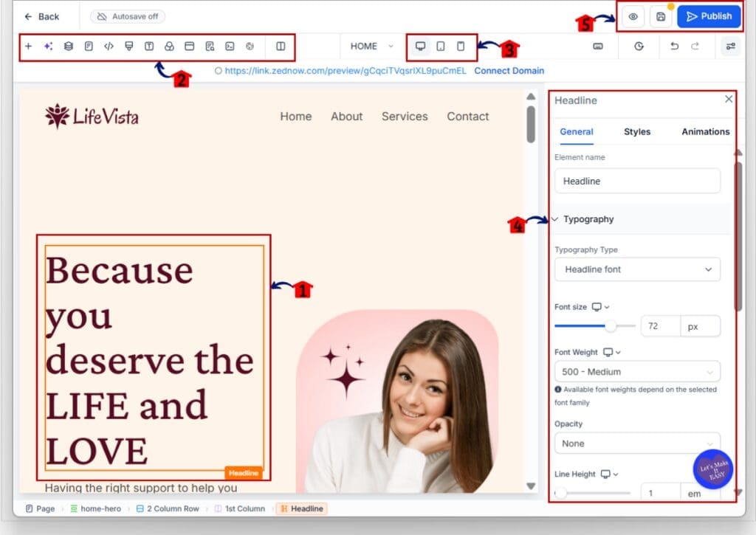
Task: Adjust the Line Height slider handle
Action: click(561, 493)
